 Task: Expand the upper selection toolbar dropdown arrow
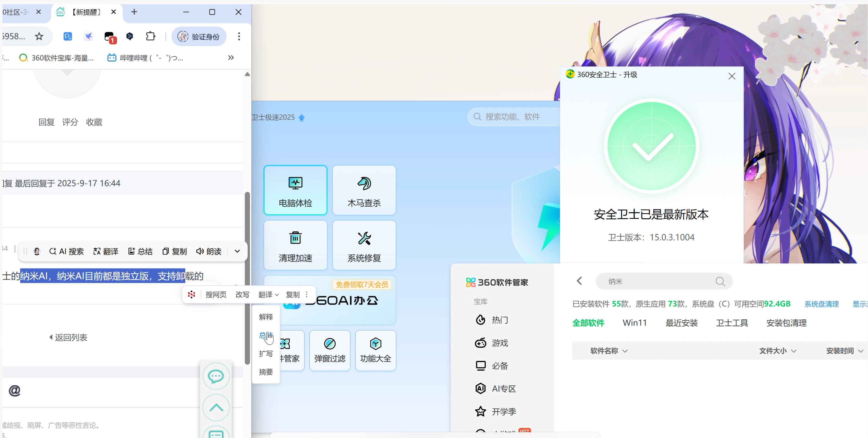coord(237,251)
